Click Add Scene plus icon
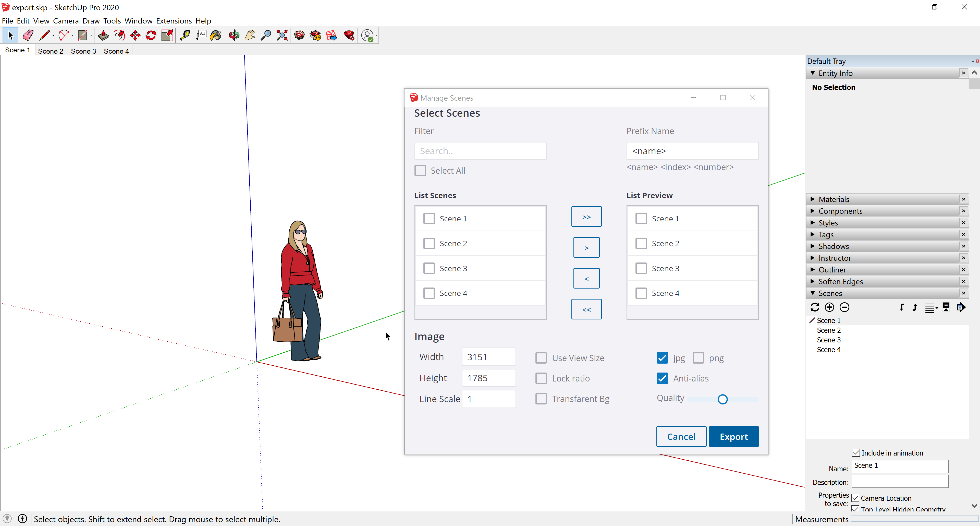 click(829, 307)
